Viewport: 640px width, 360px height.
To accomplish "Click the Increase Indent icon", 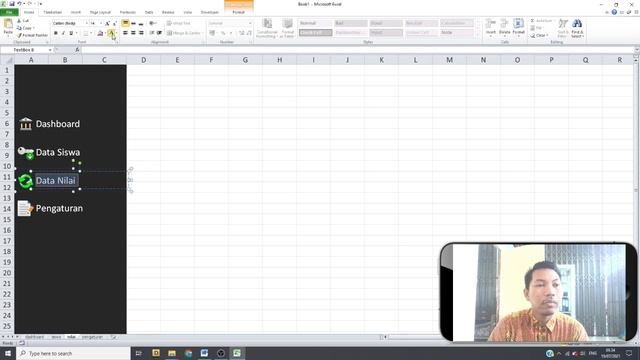I will pos(159,33).
